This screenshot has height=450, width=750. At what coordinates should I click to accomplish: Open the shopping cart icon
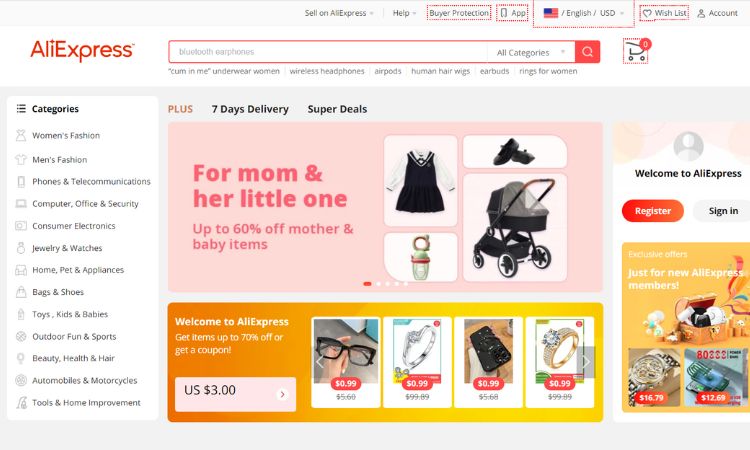636,51
